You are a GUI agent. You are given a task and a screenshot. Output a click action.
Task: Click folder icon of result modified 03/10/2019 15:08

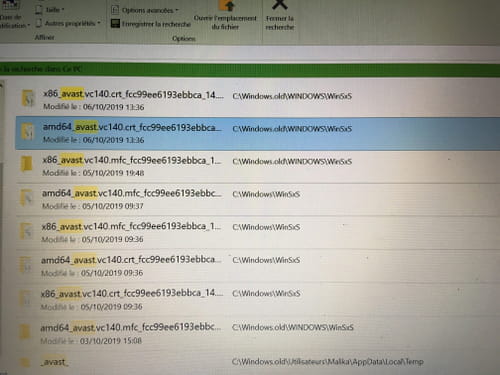[x=25, y=332]
